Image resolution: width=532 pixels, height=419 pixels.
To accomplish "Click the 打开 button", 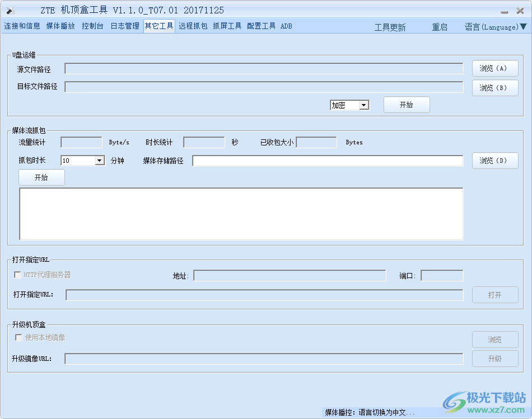I will 495,295.
